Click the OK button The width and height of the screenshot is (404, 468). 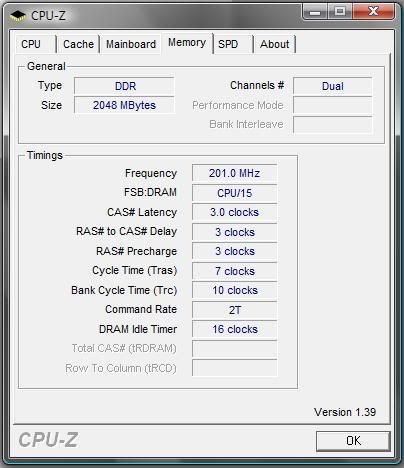click(353, 441)
